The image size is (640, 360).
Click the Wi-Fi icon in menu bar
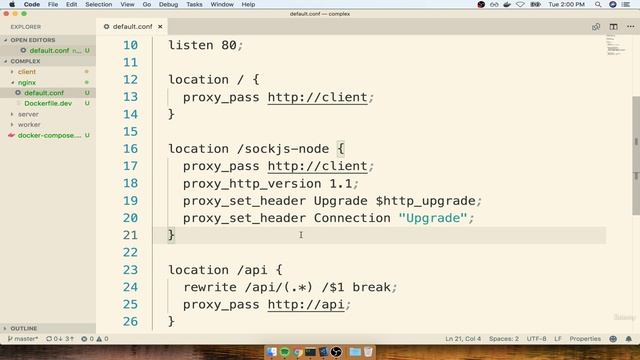[x=520, y=4]
